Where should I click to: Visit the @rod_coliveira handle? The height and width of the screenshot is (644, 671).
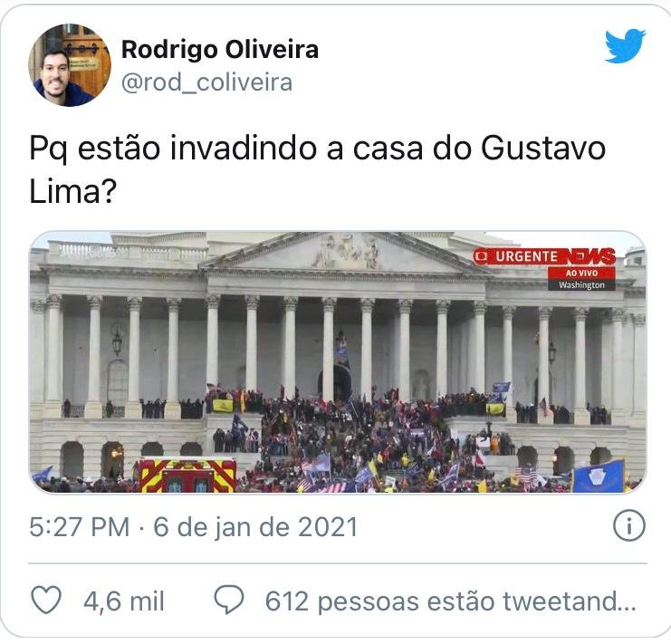(207, 82)
